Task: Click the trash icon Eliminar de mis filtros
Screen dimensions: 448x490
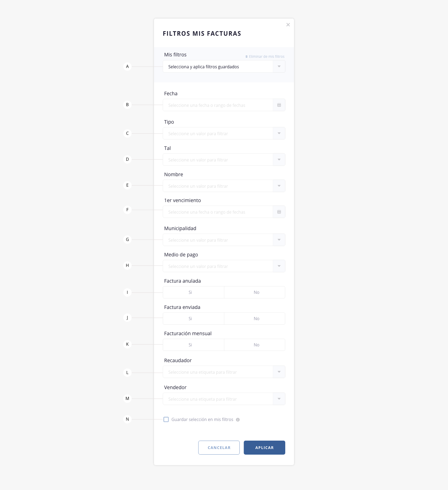Action: 246,56
